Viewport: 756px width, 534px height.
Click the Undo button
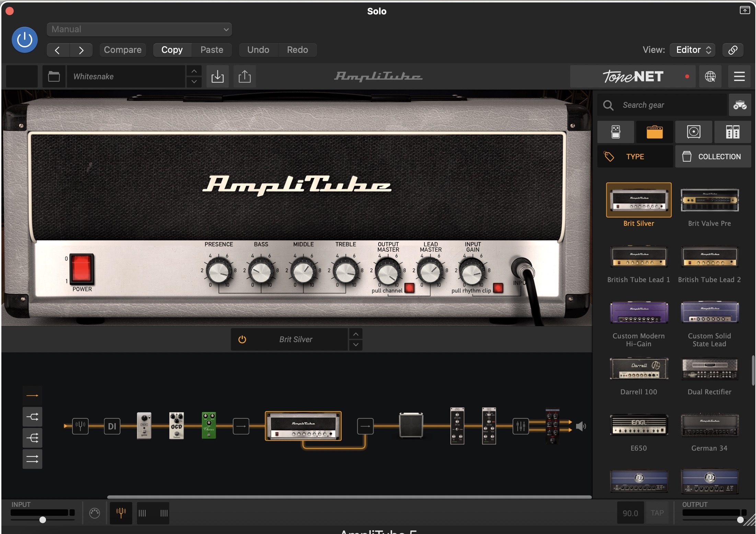(x=258, y=50)
